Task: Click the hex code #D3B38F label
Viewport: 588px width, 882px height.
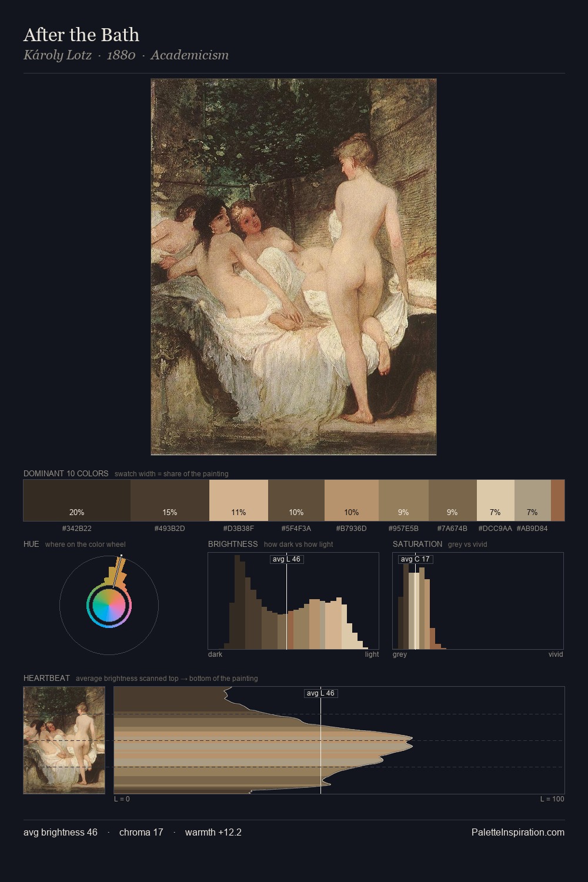Action: 239,529
